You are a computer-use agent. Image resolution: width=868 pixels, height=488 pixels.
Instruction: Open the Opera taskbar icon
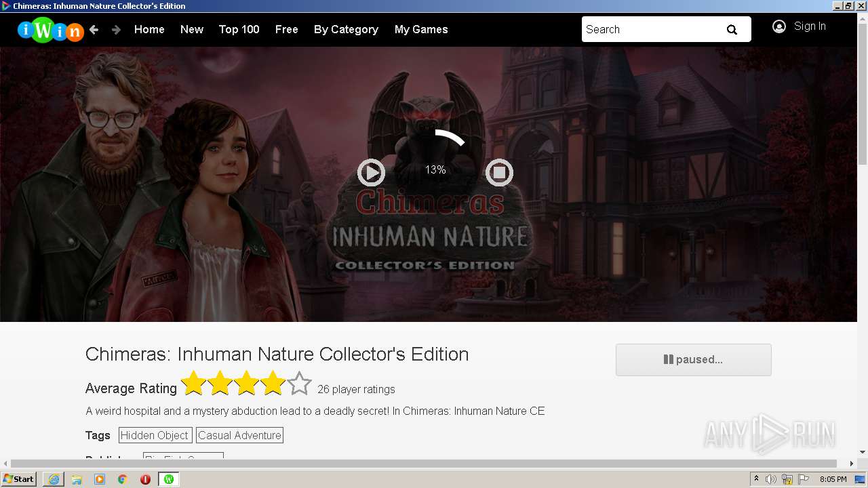click(145, 479)
